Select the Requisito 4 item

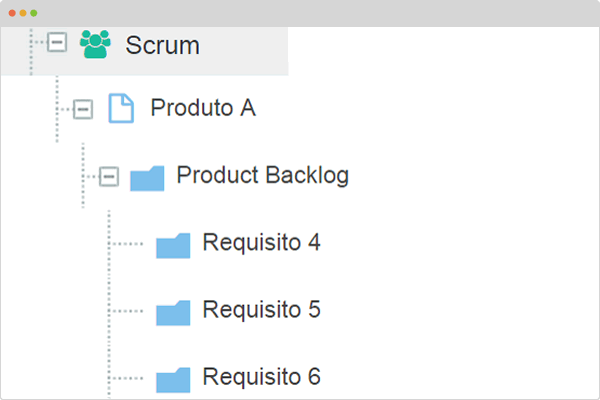(261, 243)
